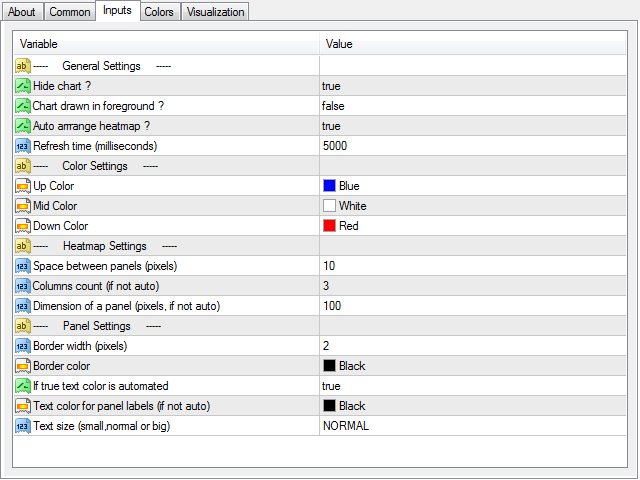The image size is (640, 480).
Task: Select the Refresh time (milliseconds) label
Action: tap(95, 146)
